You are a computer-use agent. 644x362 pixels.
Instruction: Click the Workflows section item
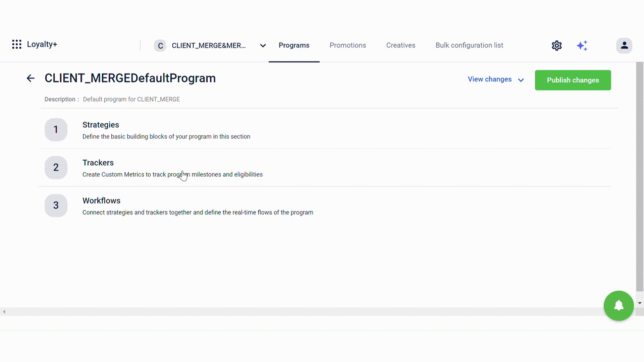tap(101, 200)
